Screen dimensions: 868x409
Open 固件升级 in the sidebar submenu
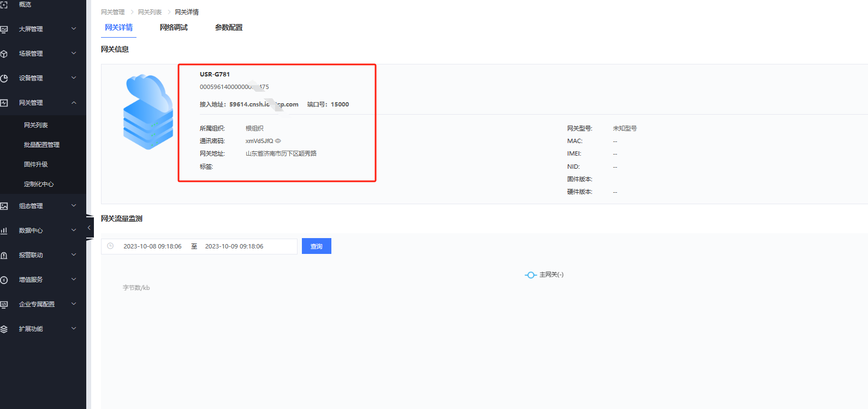pos(36,164)
